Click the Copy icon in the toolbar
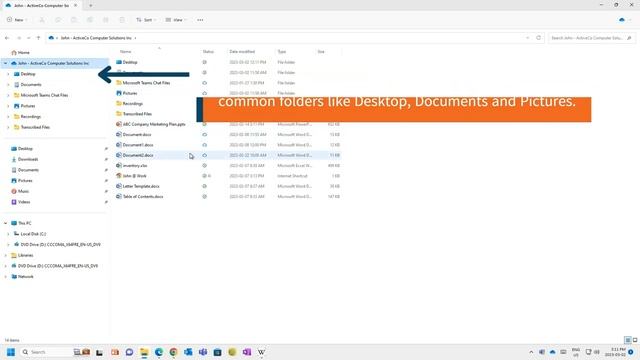Viewport: 640px width, 360px height. 58,20
